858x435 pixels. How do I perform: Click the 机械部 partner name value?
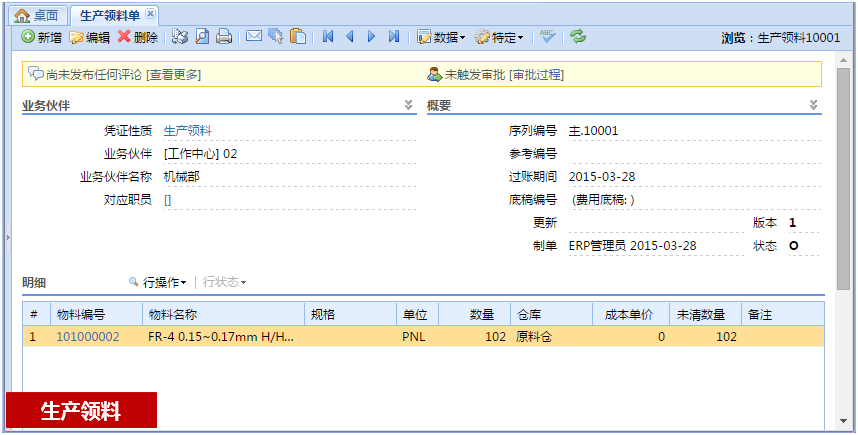(182, 177)
